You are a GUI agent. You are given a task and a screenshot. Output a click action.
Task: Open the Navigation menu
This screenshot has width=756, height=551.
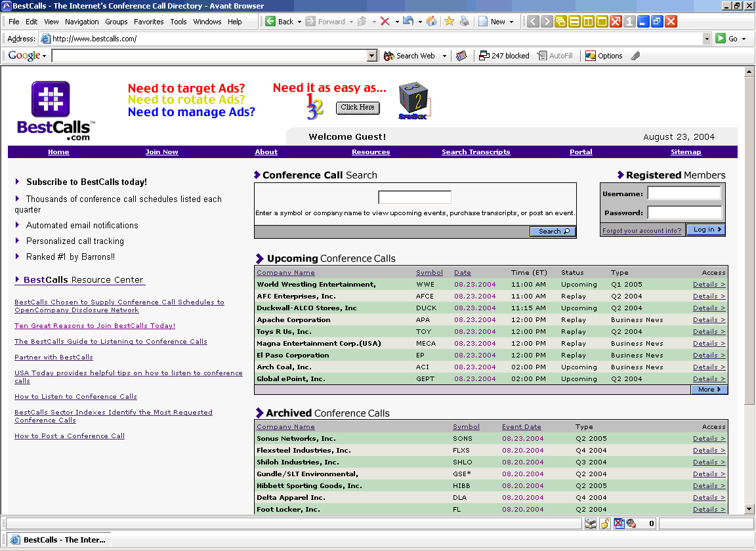coord(82,22)
